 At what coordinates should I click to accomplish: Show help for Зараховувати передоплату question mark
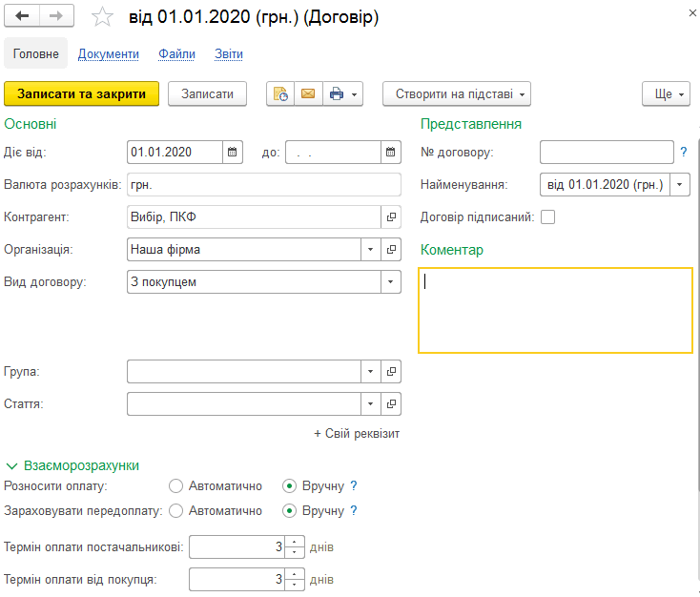[x=354, y=510]
